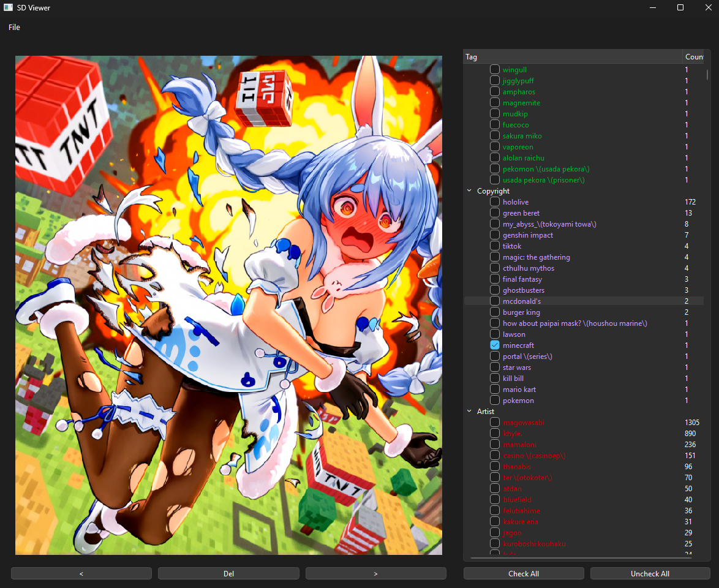
Task: Click the fuecoco tag label
Action: click(516, 125)
